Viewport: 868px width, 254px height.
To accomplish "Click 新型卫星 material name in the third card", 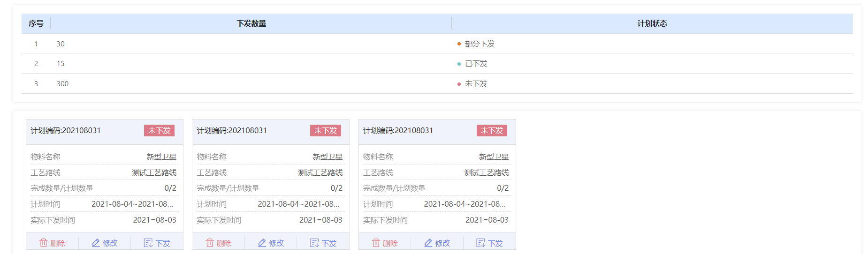I will tap(494, 157).
